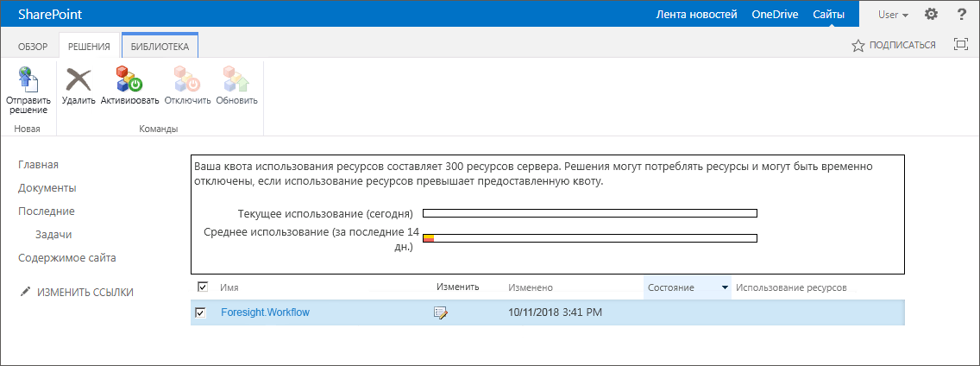Open the Foresight.Workflow solution link
Screen dimensions: 980x366
point(265,312)
